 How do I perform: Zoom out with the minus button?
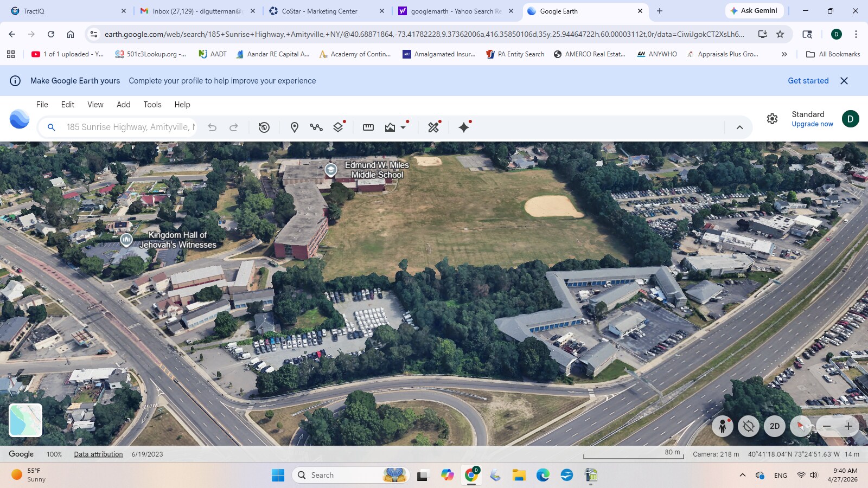827,426
